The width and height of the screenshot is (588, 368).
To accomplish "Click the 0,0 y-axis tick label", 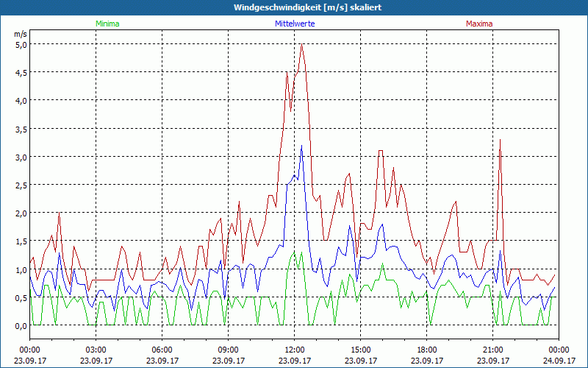I will (21, 325).
